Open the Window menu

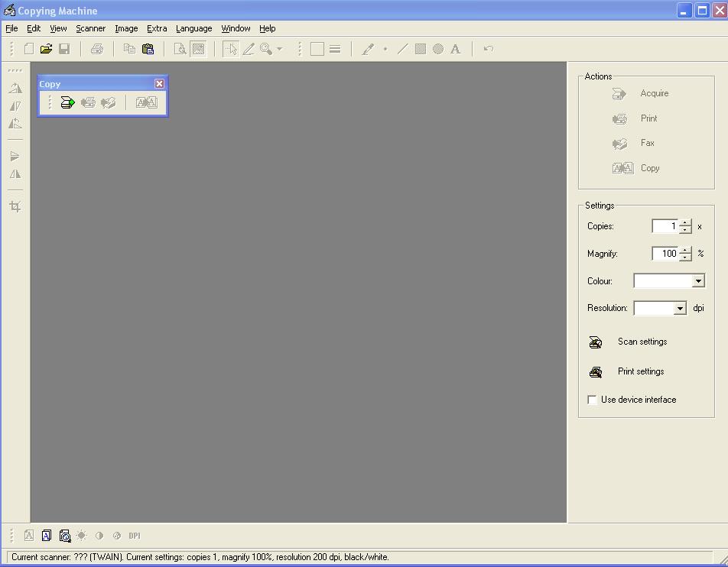[236, 28]
